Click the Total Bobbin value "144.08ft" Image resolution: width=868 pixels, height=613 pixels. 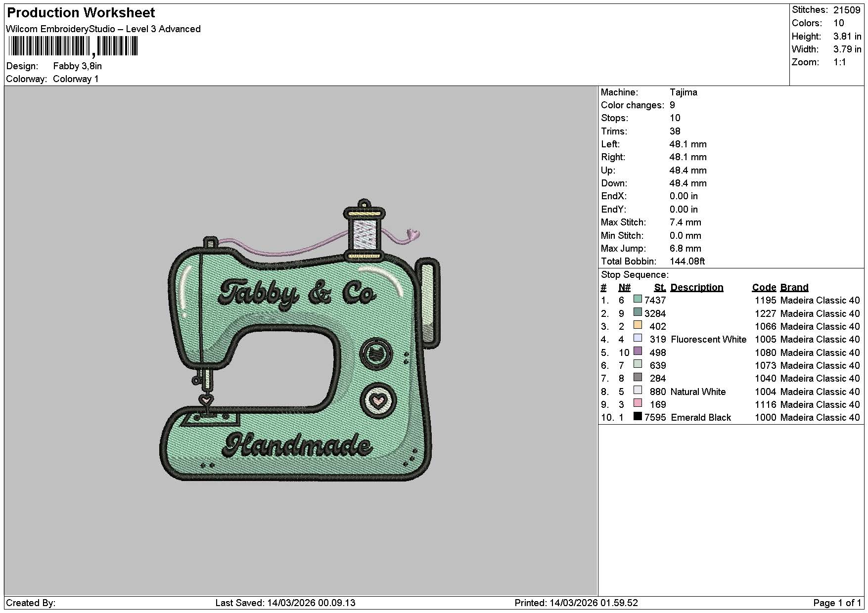pyautogui.click(x=687, y=261)
